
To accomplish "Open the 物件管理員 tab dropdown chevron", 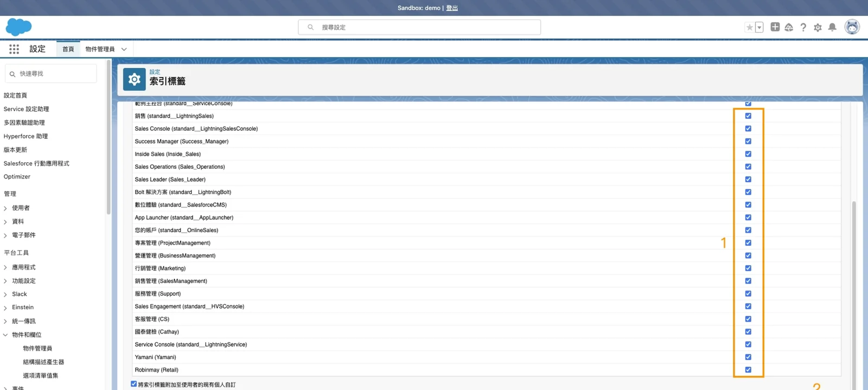I will [124, 49].
